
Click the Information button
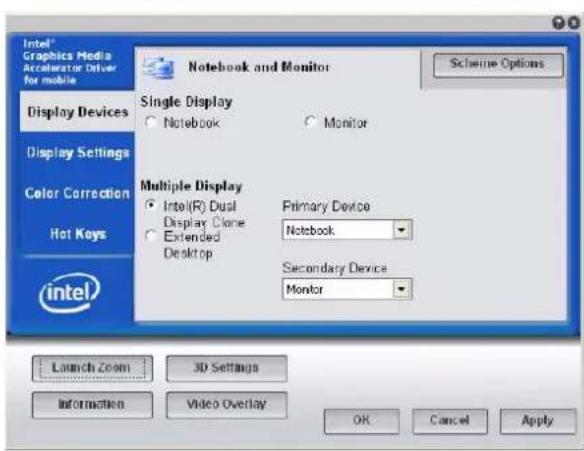coord(92,405)
